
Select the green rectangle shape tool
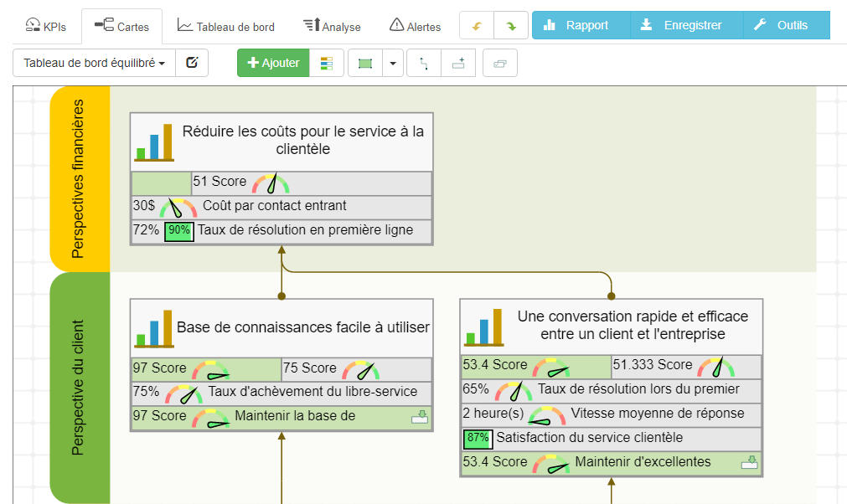(365, 63)
